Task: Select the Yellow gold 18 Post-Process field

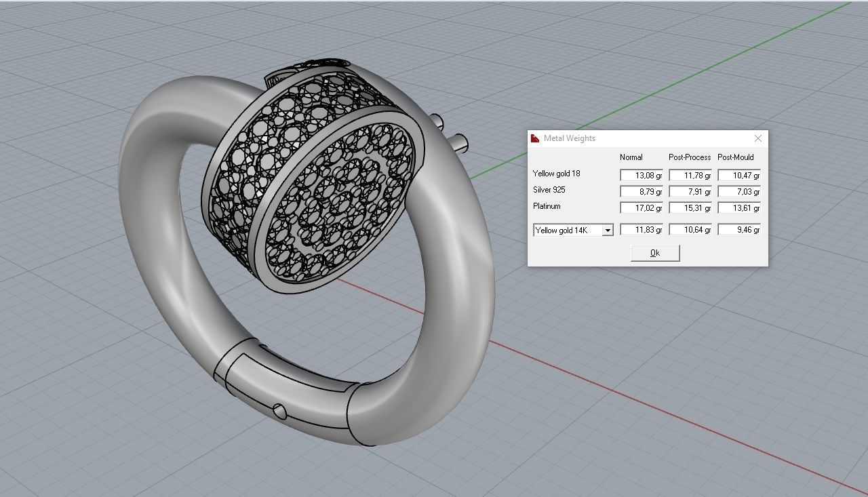Action: point(690,176)
